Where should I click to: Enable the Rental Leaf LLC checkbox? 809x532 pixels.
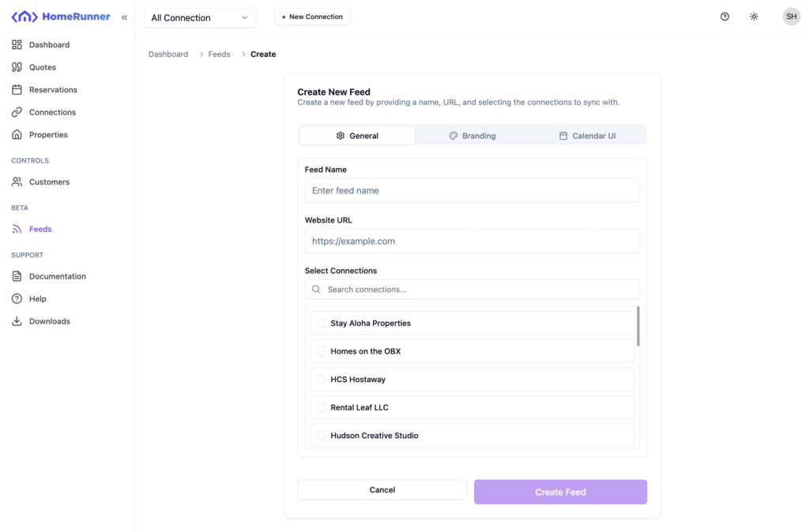coord(322,407)
